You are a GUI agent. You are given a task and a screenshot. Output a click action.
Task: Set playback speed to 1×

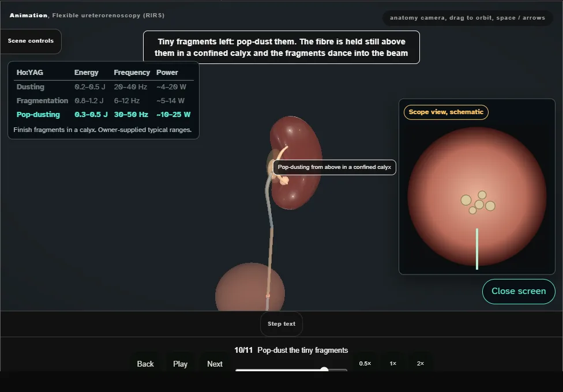tap(393, 363)
